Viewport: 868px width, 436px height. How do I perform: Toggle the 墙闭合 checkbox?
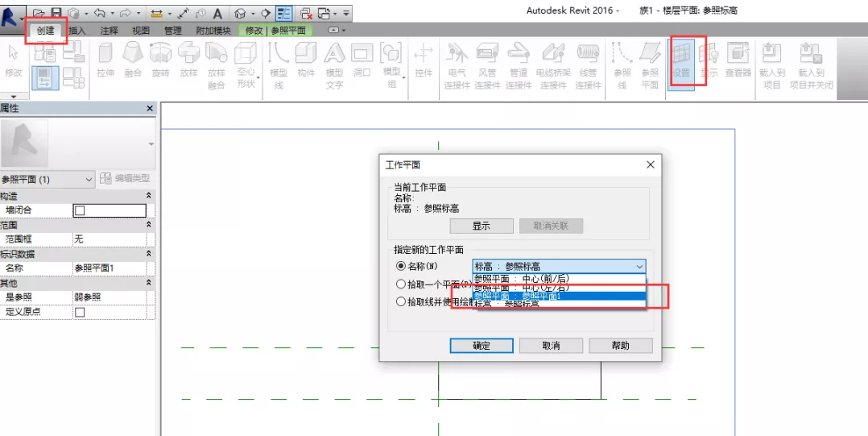tap(79, 210)
